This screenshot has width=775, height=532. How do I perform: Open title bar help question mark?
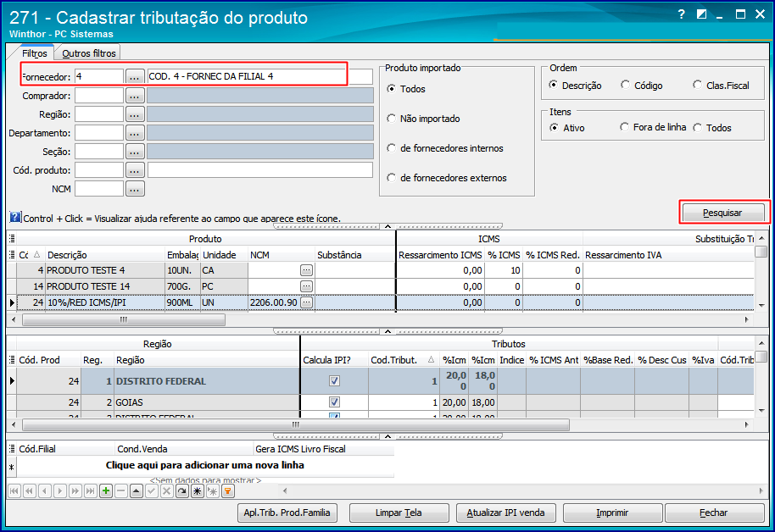(682, 14)
